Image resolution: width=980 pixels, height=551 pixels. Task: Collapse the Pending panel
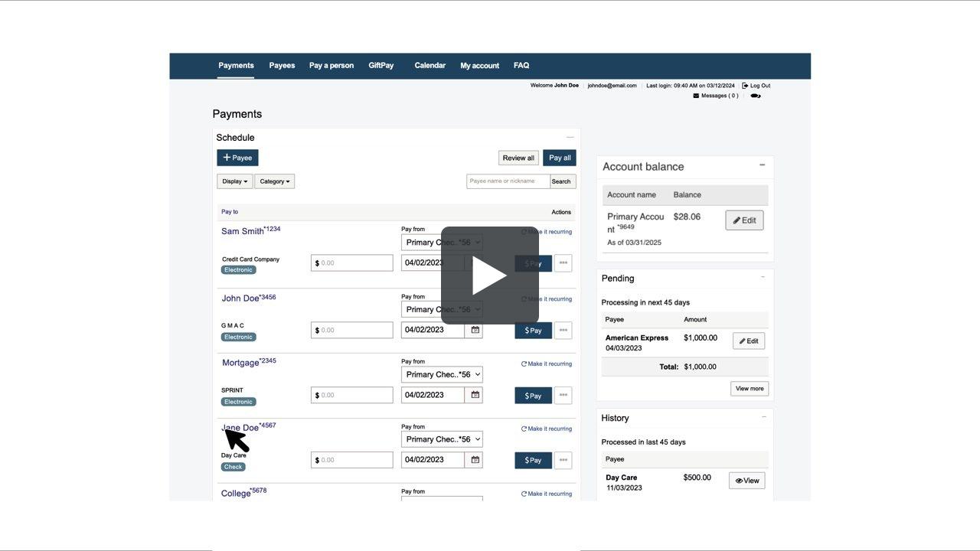coord(763,278)
